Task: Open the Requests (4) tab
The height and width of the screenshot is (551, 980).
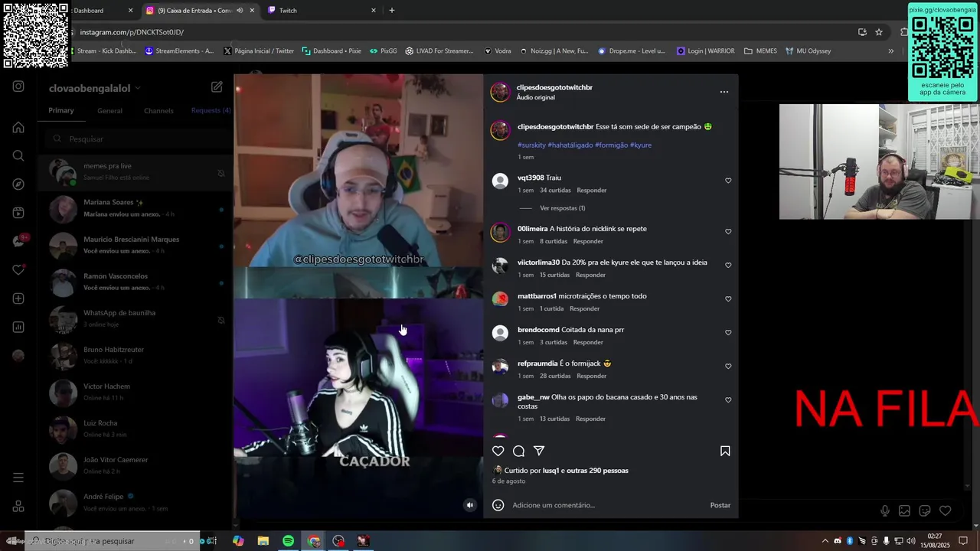Action: point(211,110)
